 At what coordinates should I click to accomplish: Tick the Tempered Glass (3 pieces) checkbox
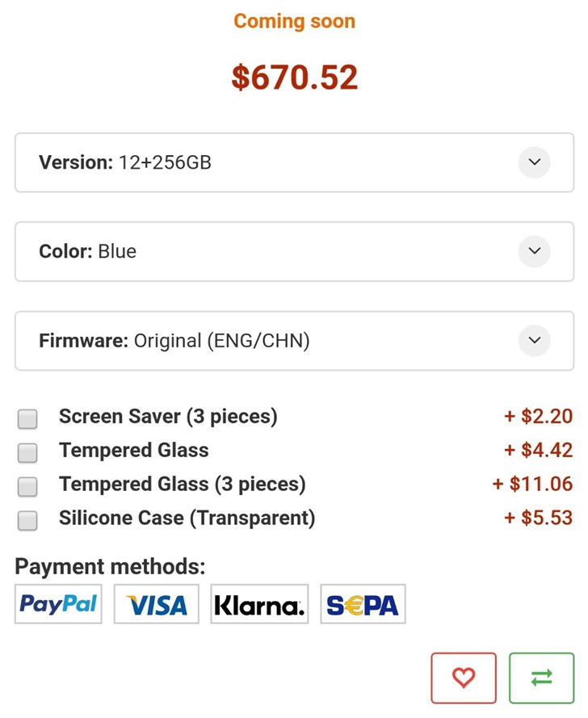point(27,486)
